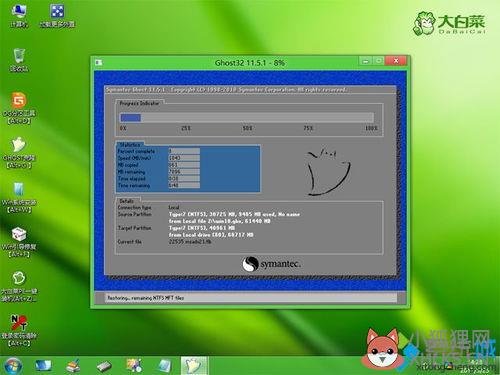Screen dimensions: 500x375
Task: Launch the orange DG partition tool icon
Action: (19, 108)
